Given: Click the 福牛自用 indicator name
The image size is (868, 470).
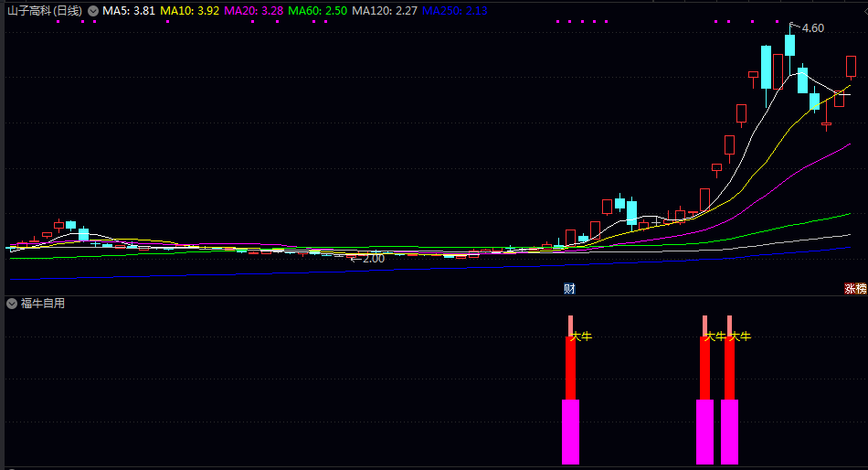Looking at the screenshot, I should point(43,304).
